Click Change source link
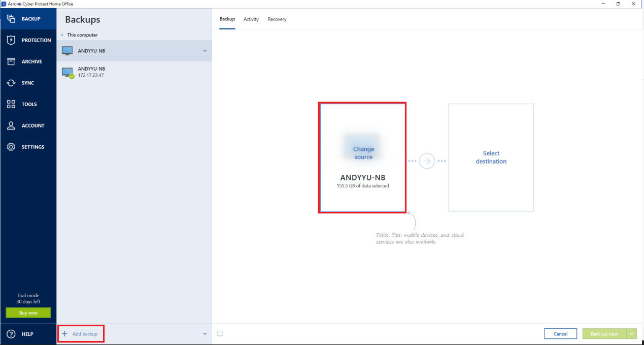 tap(363, 153)
